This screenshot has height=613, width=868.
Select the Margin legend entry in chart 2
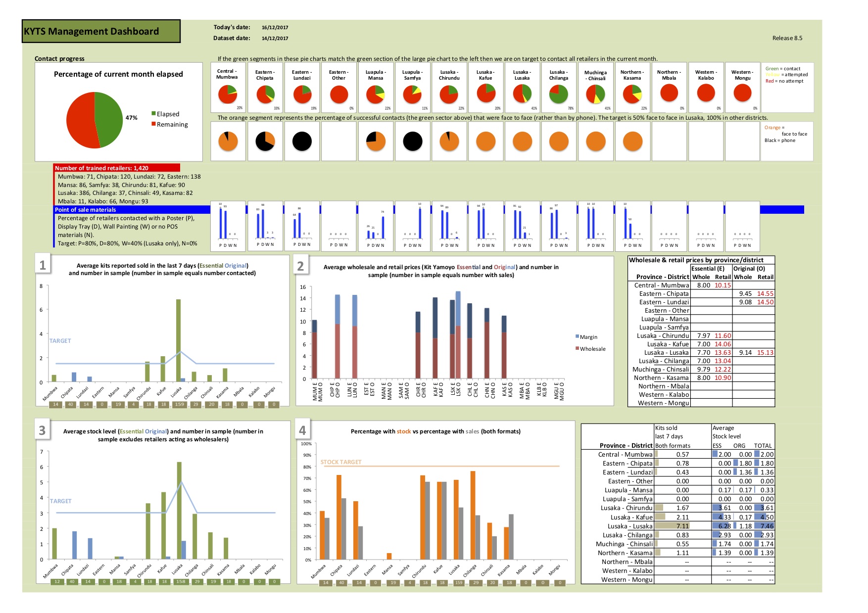pos(586,337)
